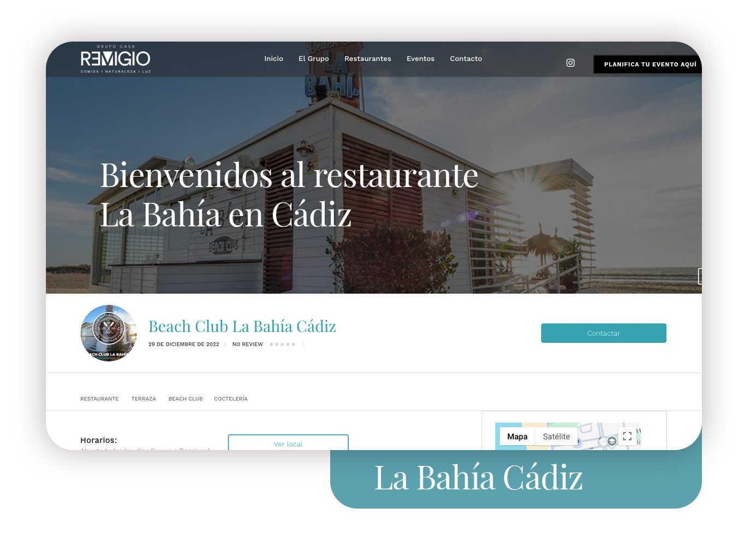Open the Coctelería category tag

pos(231,399)
